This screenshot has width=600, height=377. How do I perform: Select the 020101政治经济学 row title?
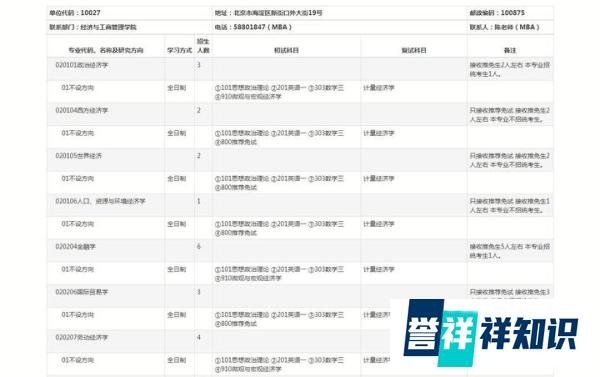(x=82, y=65)
